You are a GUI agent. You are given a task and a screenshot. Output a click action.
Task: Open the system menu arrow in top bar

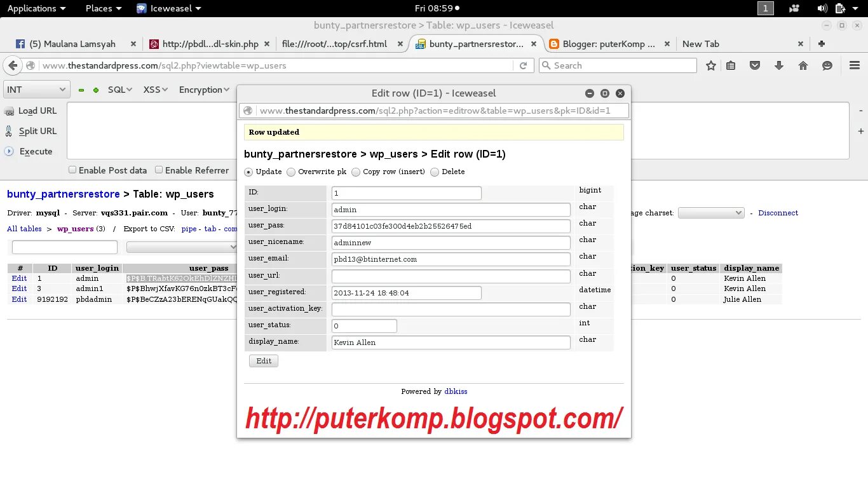click(856, 8)
